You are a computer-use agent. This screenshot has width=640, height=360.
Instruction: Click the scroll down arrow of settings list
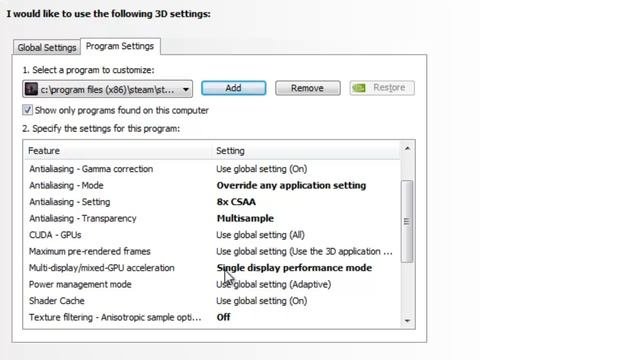(407, 321)
